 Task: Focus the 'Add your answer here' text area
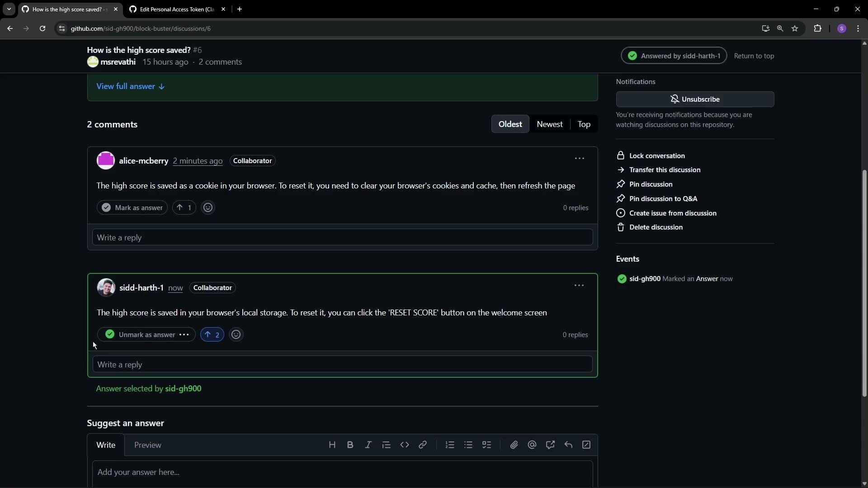(x=343, y=474)
